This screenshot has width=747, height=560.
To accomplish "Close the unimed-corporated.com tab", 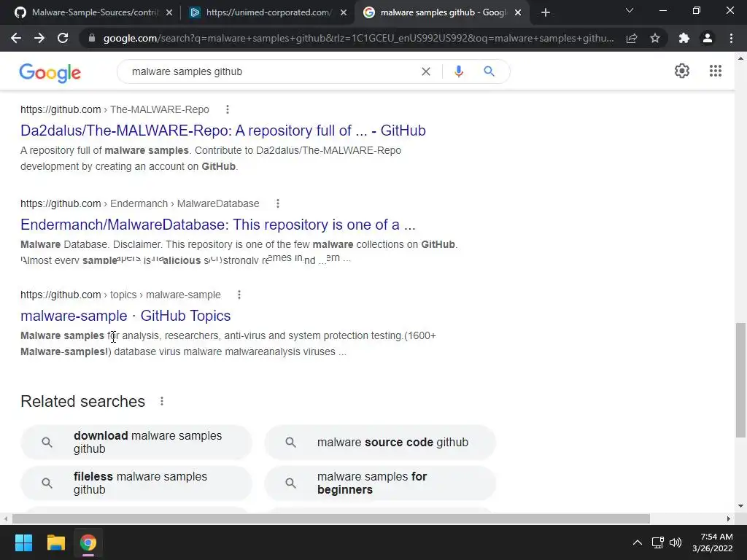I will [344, 12].
